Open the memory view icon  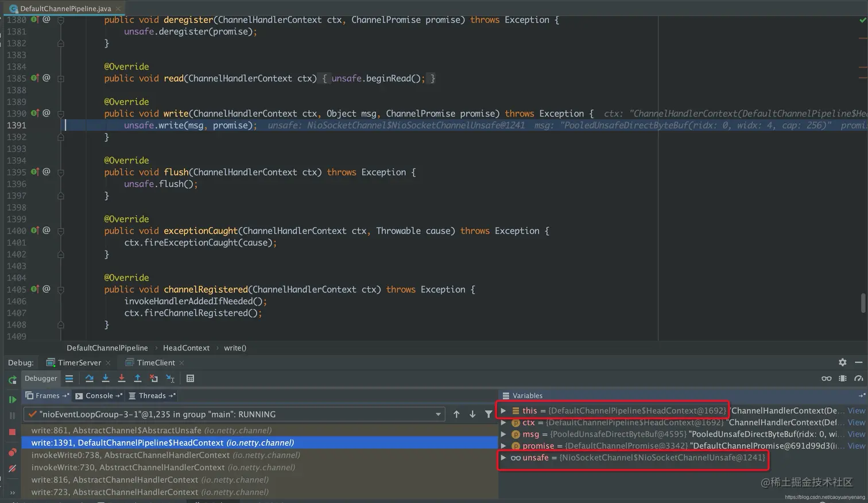click(x=842, y=379)
